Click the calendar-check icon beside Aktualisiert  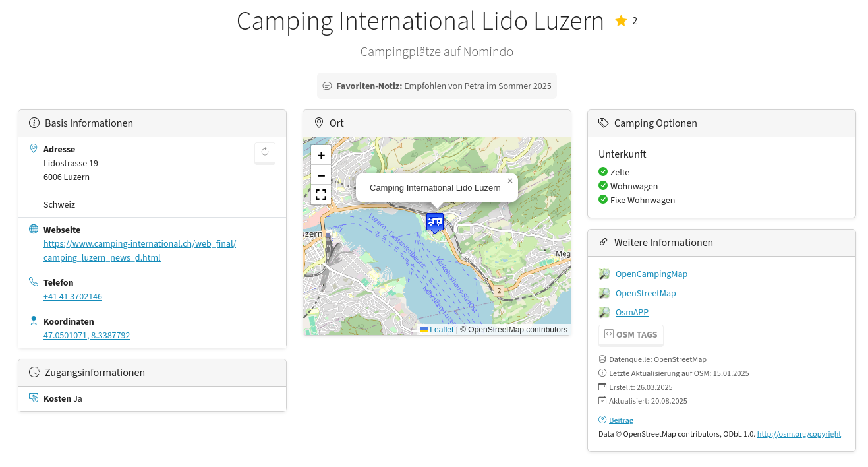point(602,400)
